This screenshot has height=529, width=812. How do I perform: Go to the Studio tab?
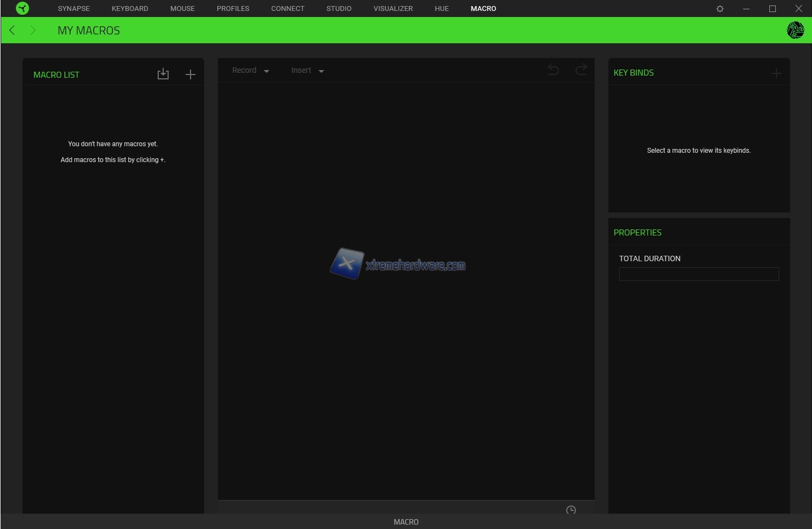pos(339,9)
